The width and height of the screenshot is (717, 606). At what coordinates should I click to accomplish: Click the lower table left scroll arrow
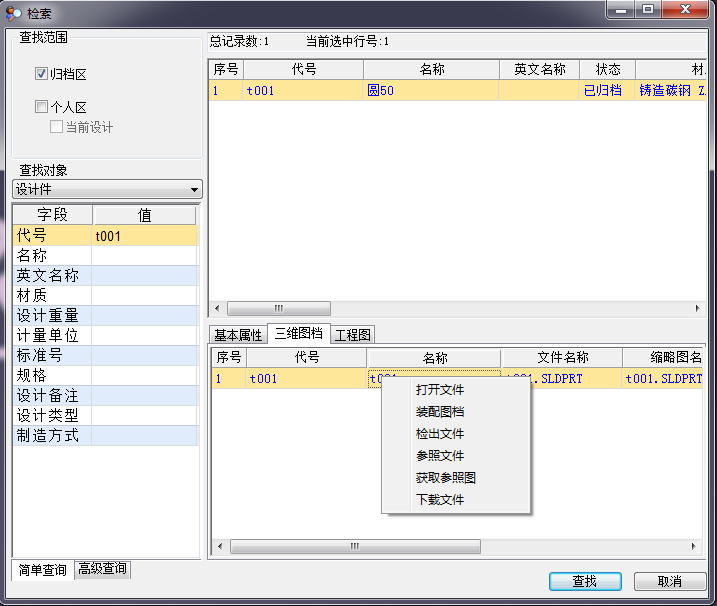220,546
